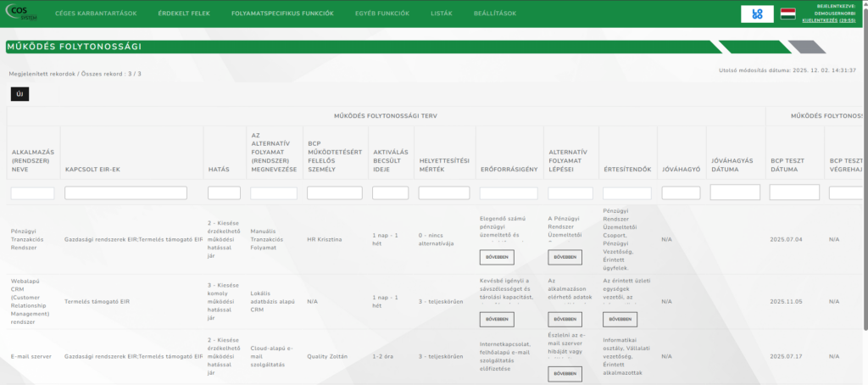
Task: Open Beállítások menu
Action: point(495,14)
